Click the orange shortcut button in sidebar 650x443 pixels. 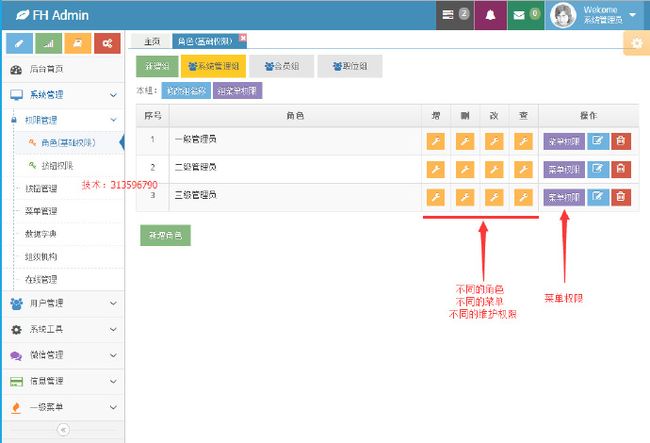[78, 43]
